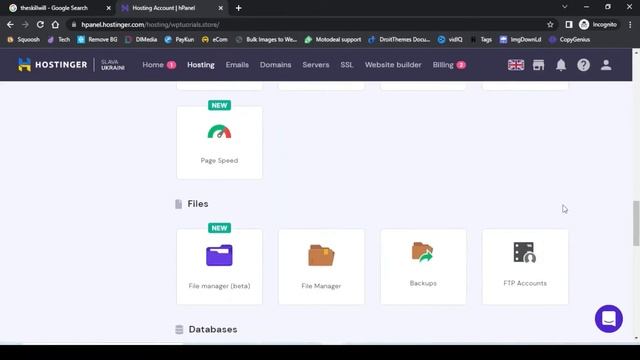Open the DiMedia bookmark
The image size is (640, 360).
tap(141, 40)
